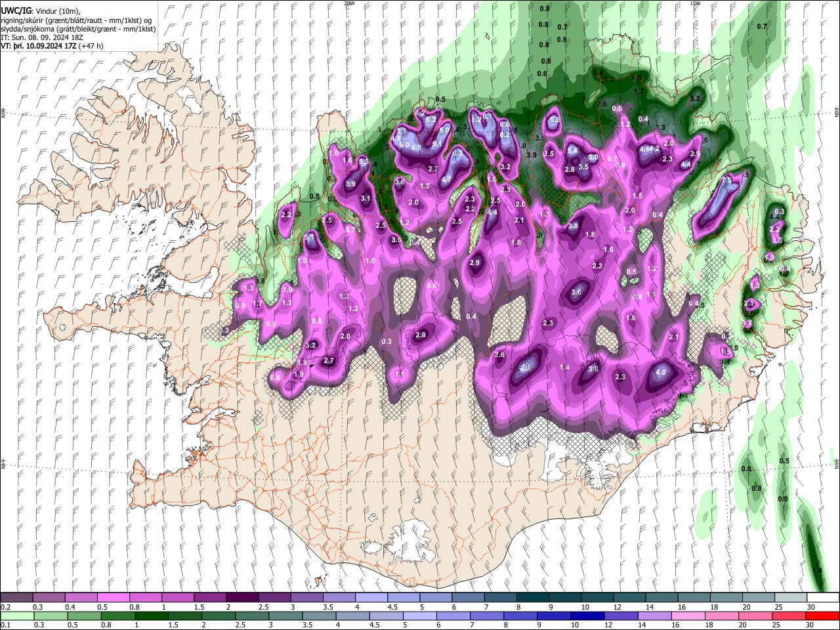
Task: Select the navy blue swatch labeled 10 in the bottom legend row
Action: (586, 616)
